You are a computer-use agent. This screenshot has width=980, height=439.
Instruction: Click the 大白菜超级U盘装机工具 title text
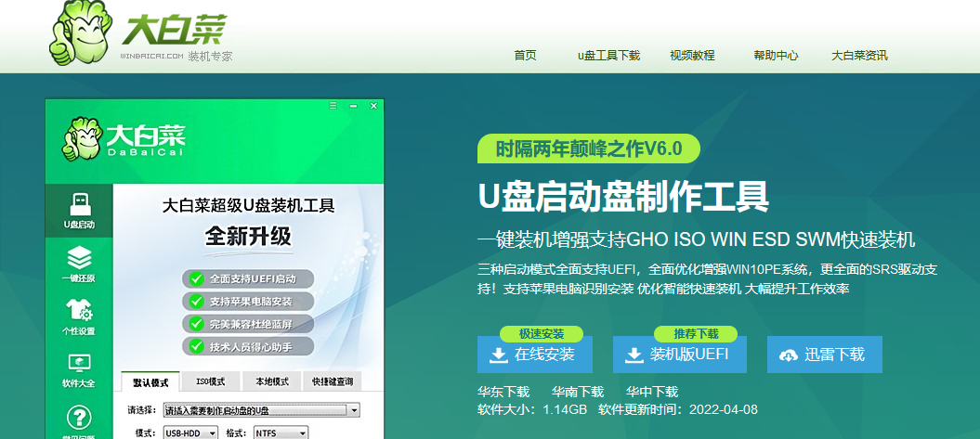pyautogui.click(x=248, y=205)
